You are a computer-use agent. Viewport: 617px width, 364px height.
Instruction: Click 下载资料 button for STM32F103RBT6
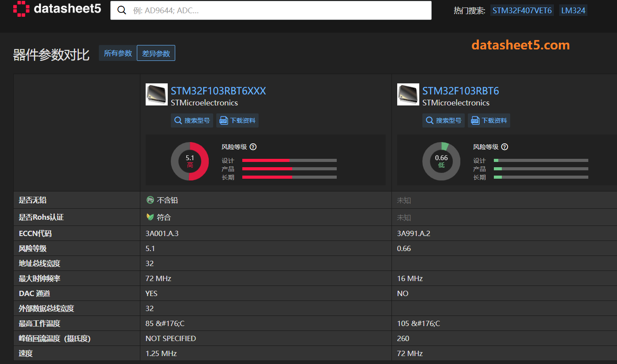tap(489, 120)
